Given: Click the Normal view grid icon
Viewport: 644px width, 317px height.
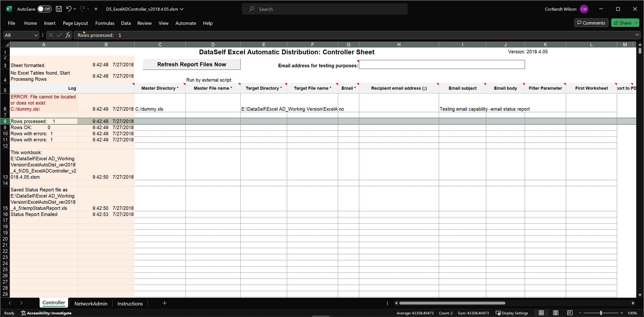Looking at the screenshot, I should click(541, 313).
